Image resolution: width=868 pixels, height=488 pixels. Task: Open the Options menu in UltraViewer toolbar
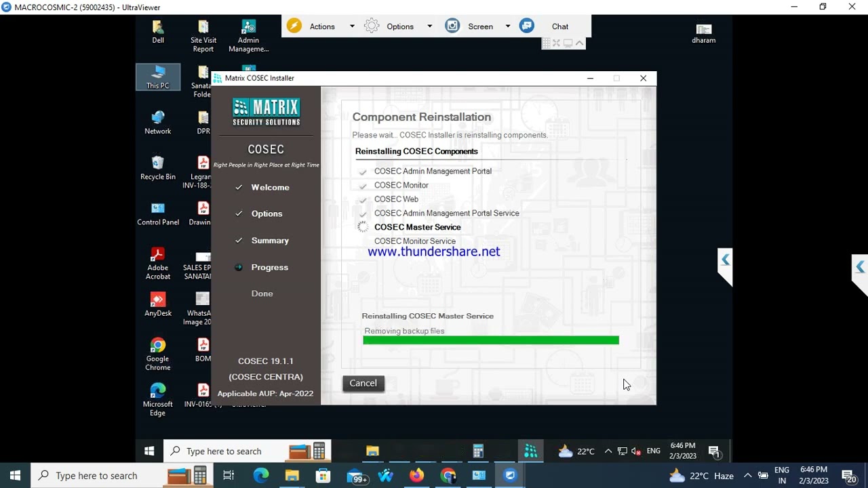(400, 26)
